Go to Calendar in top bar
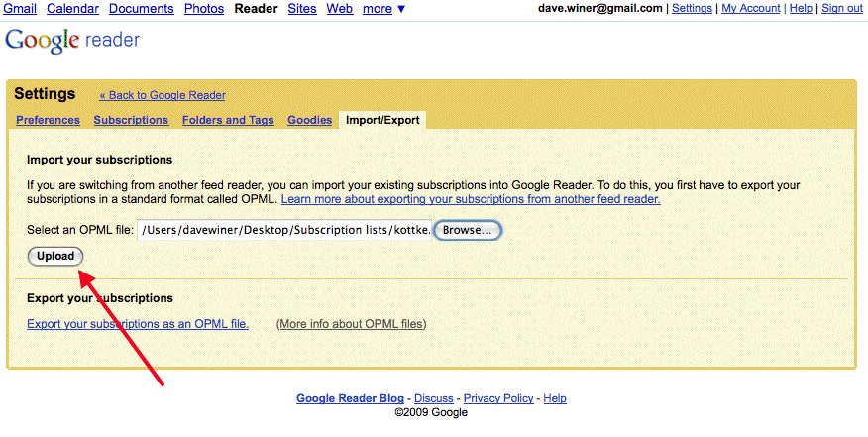Screen dimensions: 868x437 click(x=72, y=9)
